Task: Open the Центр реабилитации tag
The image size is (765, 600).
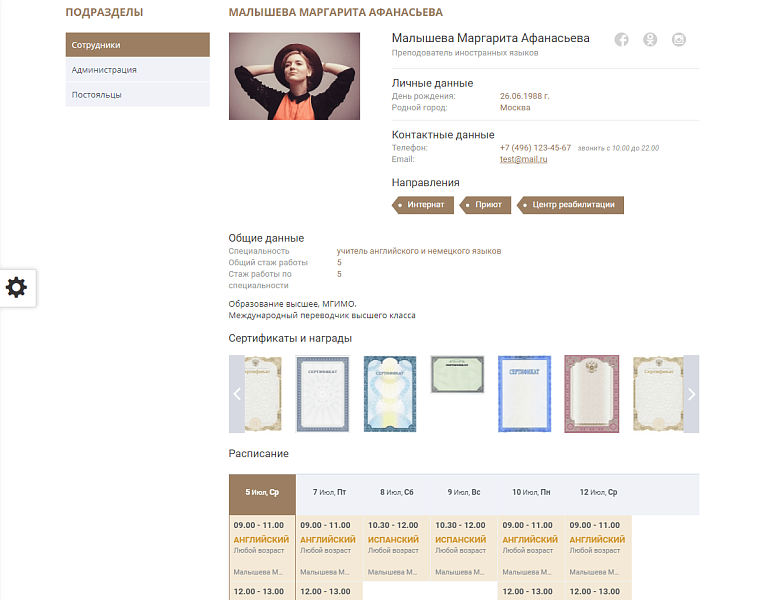Action: click(x=572, y=205)
